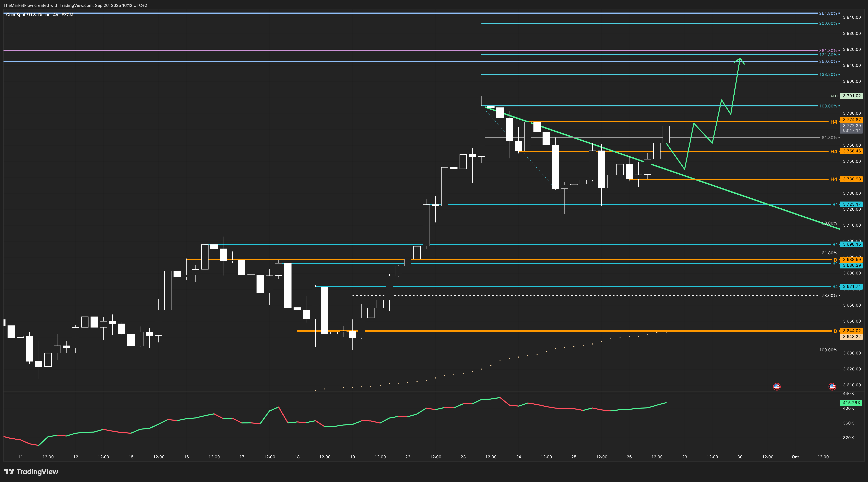Select the pink 361.80% Fibonacci label
The image size is (868, 482).
coord(828,51)
